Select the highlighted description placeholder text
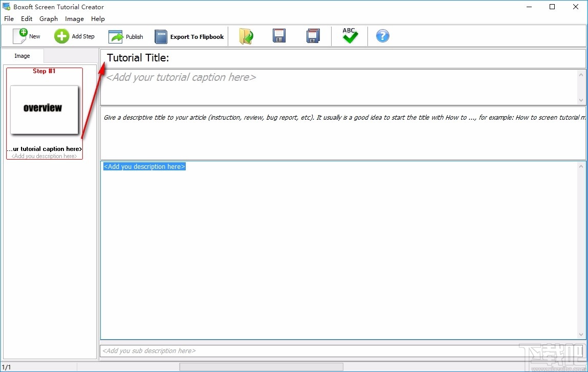 (144, 166)
